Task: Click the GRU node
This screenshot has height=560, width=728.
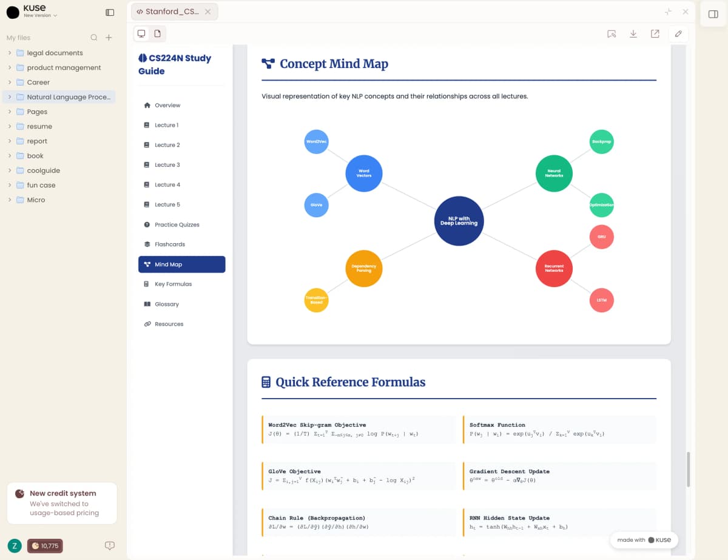Action: coord(602,237)
